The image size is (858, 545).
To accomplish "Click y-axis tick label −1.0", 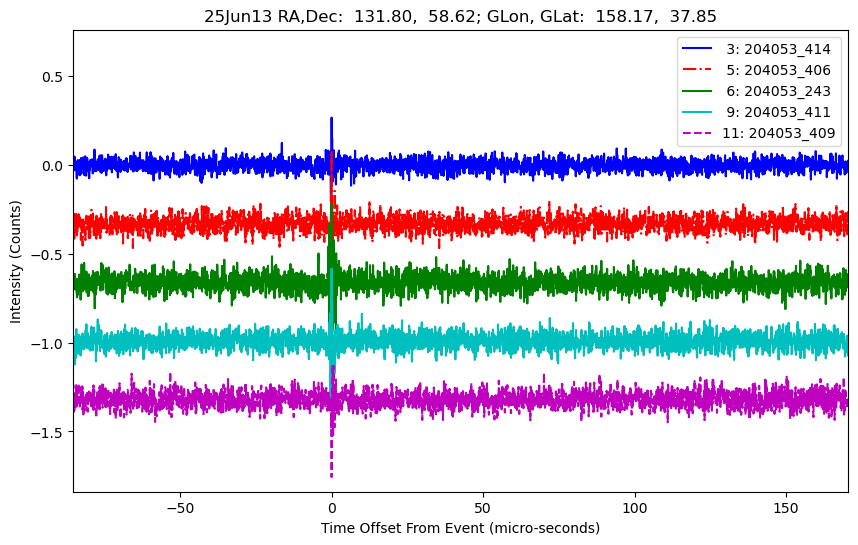I will [47, 344].
